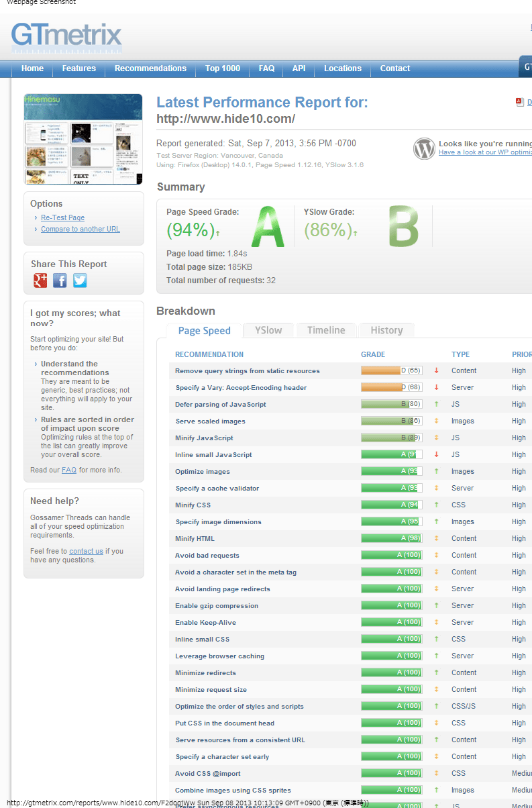Switch to the History tab
Image resolution: width=532 pixels, height=808 pixels.
386,330
